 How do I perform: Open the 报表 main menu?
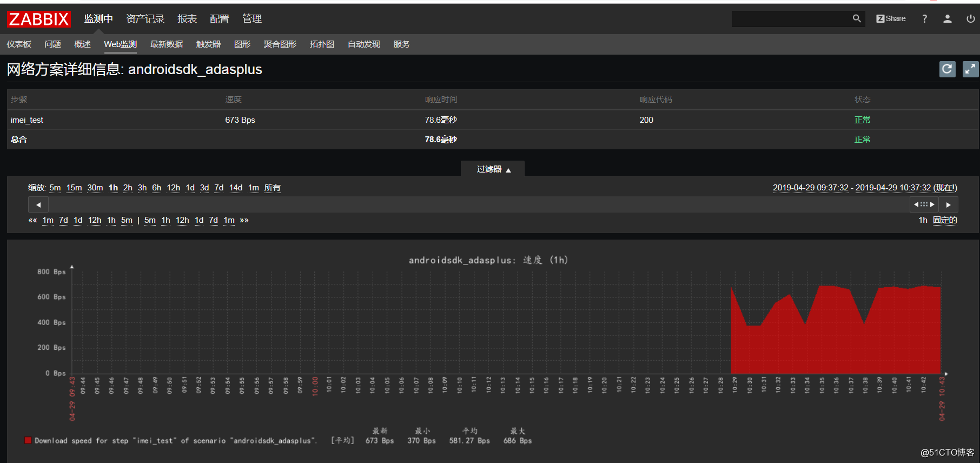point(187,19)
